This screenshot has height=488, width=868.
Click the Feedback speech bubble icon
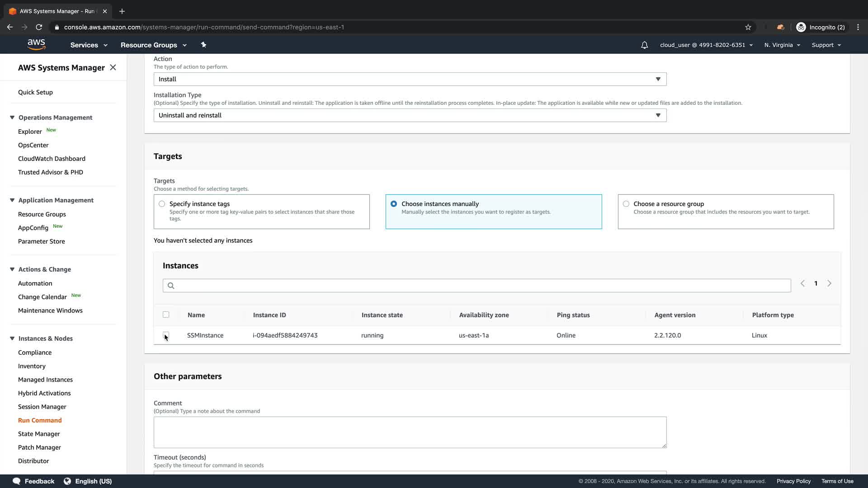point(17,481)
